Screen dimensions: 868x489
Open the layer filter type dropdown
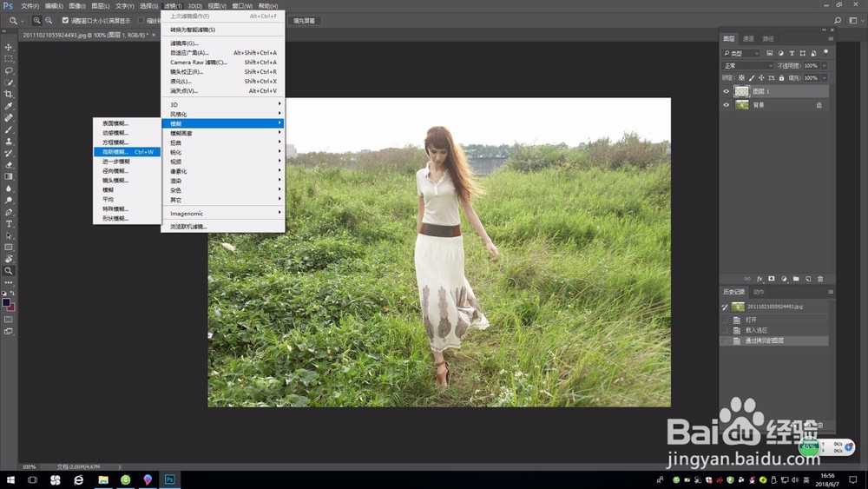pos(741,53)
